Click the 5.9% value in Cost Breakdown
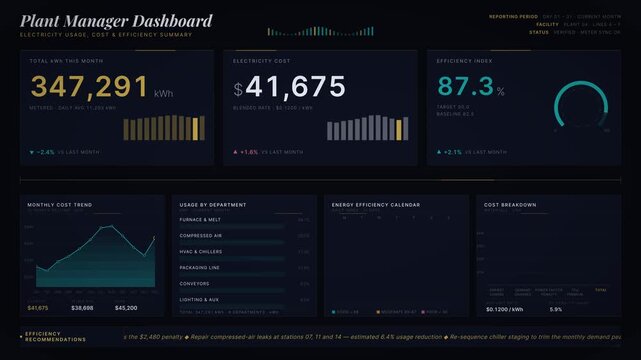641x360 pixels. pyautogui.click(x=556, y=309)
